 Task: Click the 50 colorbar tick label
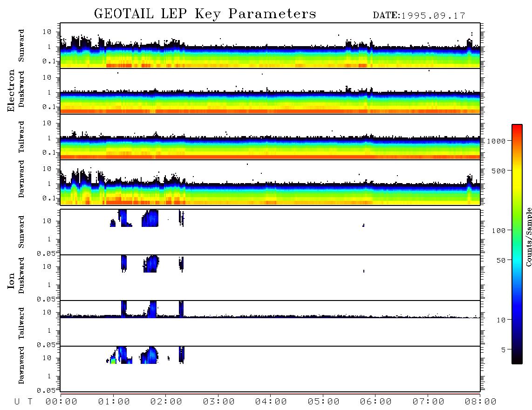[501, 260]
